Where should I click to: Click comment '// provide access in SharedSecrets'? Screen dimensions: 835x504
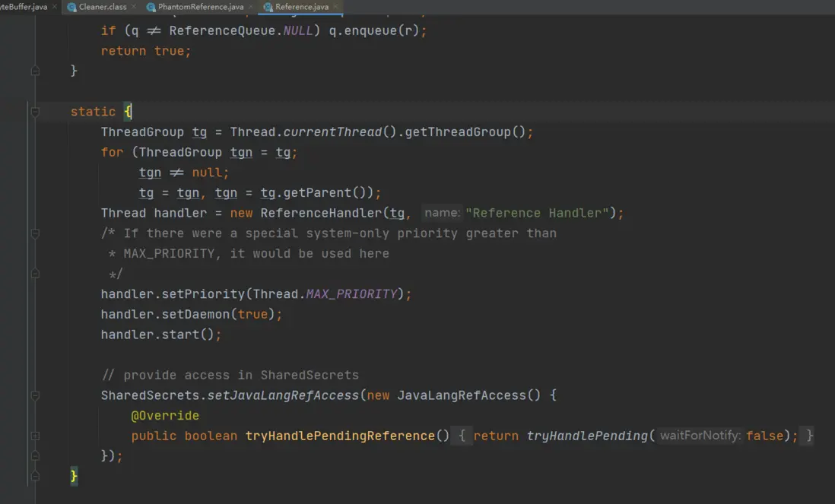230,376
